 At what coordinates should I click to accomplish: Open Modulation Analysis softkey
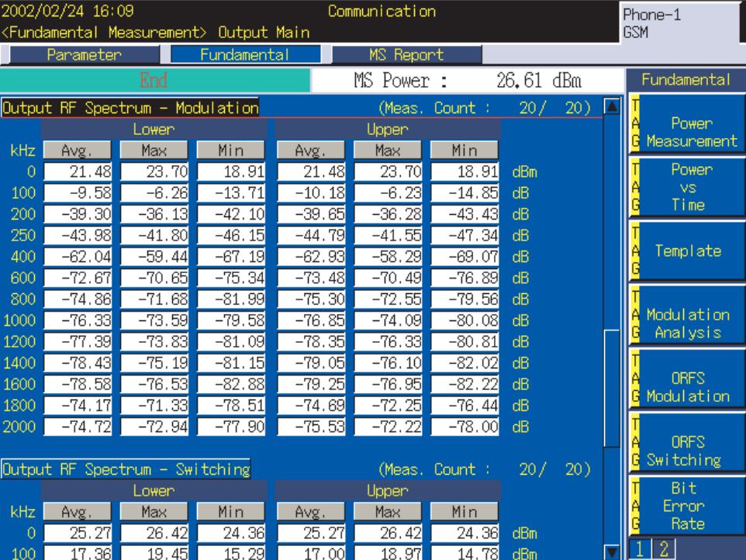pos(687,314)
